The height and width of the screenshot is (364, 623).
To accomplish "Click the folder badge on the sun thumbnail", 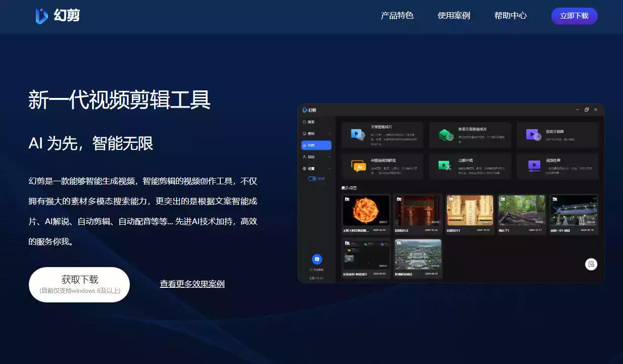I will [347, 199].
